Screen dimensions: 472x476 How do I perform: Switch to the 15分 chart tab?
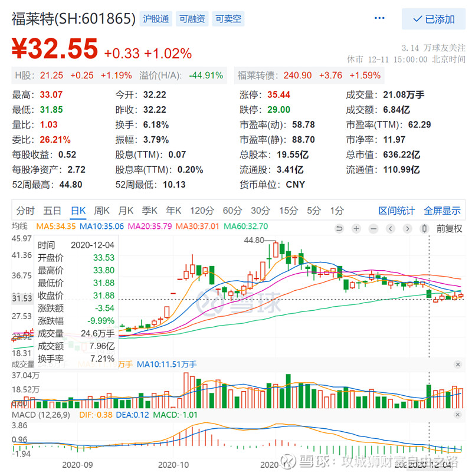[x=289, y=211]
